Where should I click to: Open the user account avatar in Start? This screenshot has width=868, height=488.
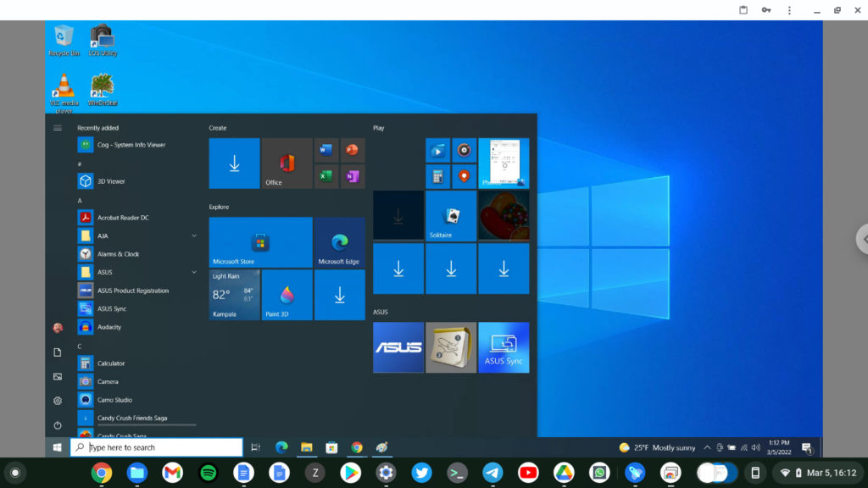pyautogui.click(x=58, y=328)
